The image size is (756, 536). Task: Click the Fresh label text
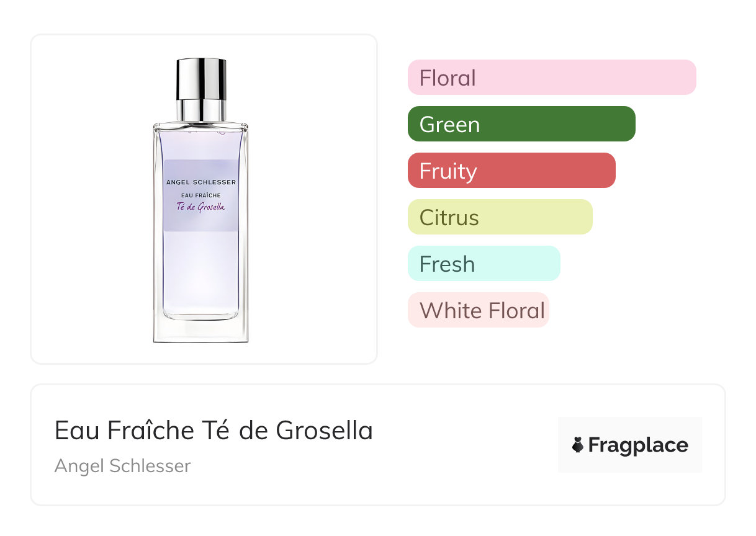[x=447, y=264]
